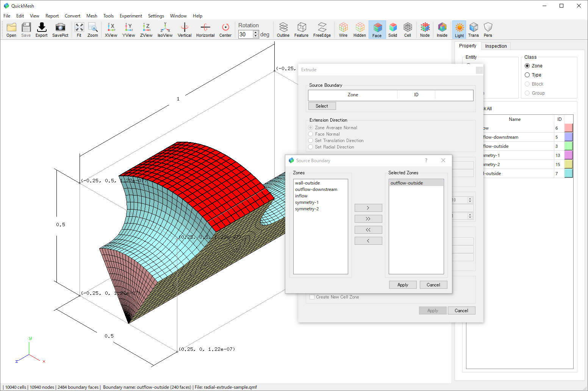The width and height of the screenshot is (588, 391).
Task: Toggle Node display icon
Action: [425, 30]
